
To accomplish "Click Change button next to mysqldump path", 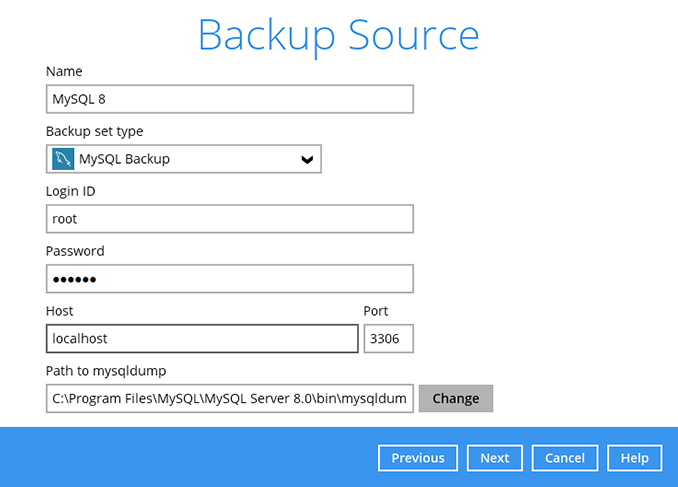I will (x=456, y=398).
